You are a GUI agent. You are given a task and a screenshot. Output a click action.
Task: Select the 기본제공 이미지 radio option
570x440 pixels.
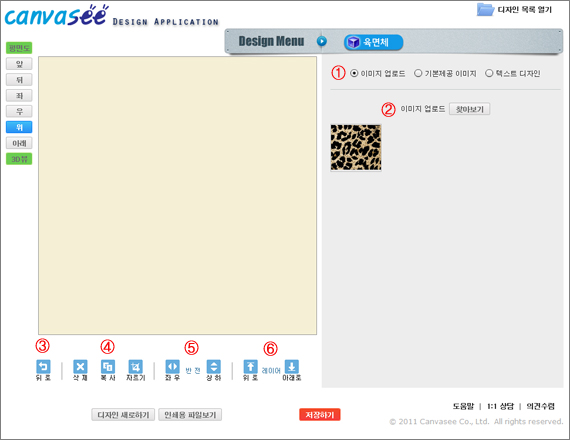[418, 73]
